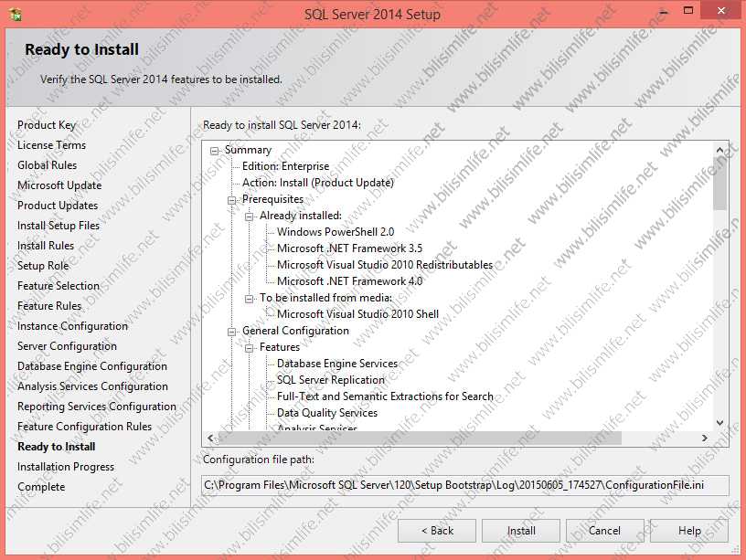This screenshot has height=560, width=746.
Task: Collapse the Already installed node
Action: [250, 217]
